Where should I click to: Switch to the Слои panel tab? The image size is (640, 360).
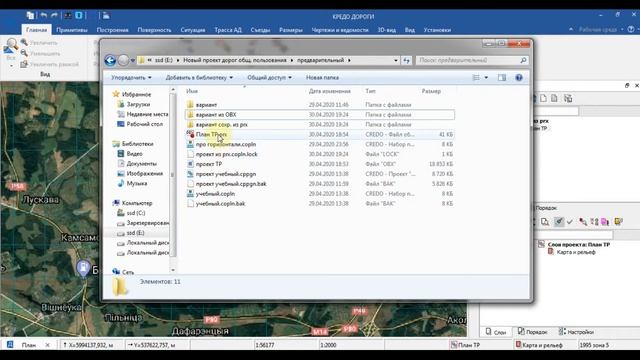click(x=496, y=332)
